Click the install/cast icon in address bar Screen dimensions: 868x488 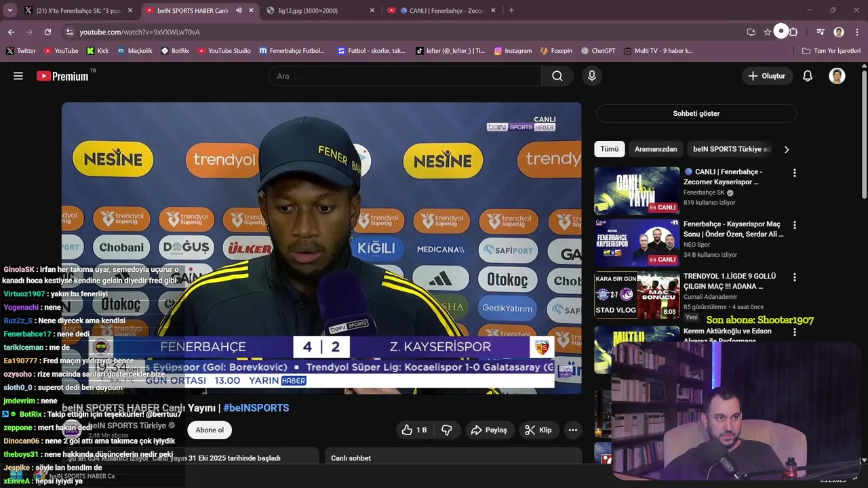(x=751, y=32)
